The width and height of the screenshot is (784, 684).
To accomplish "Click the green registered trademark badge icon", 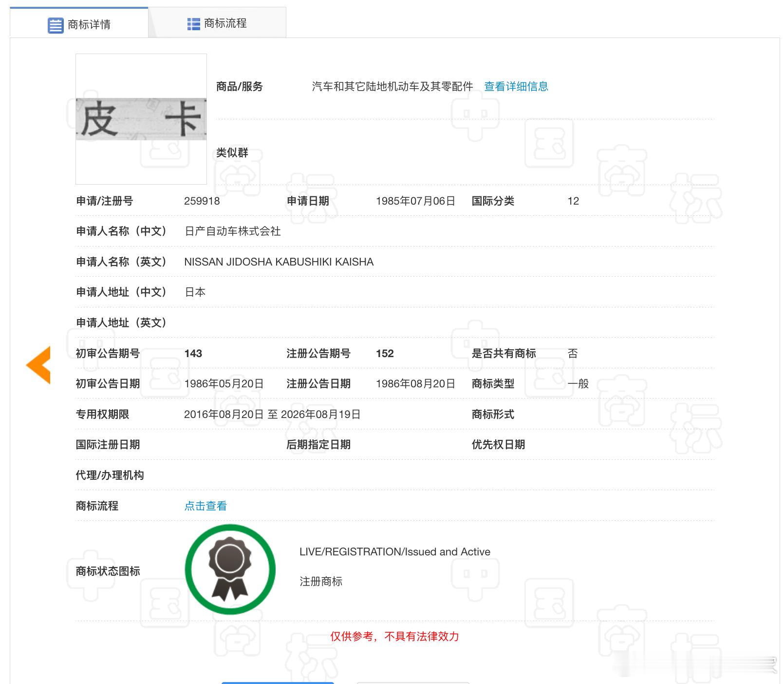I will [230, 569].
